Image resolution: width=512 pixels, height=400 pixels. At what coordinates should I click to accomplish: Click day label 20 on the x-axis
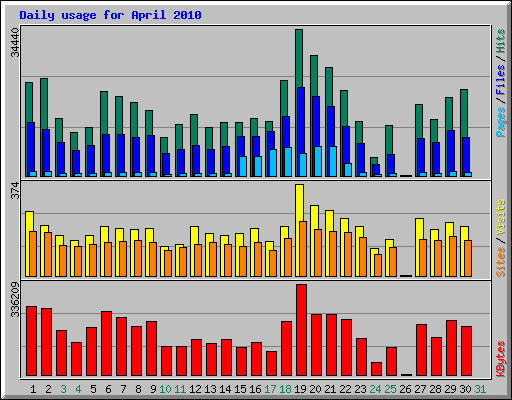pos(315,389)
